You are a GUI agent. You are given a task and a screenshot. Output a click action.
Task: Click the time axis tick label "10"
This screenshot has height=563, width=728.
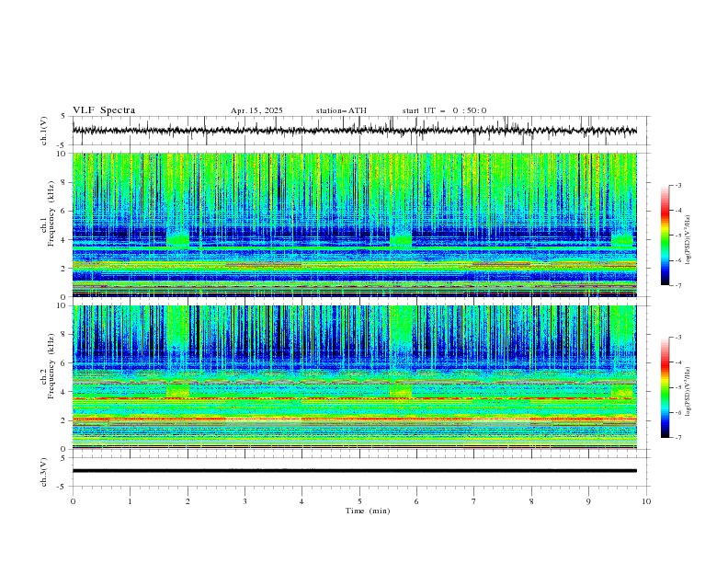[646, 501]
